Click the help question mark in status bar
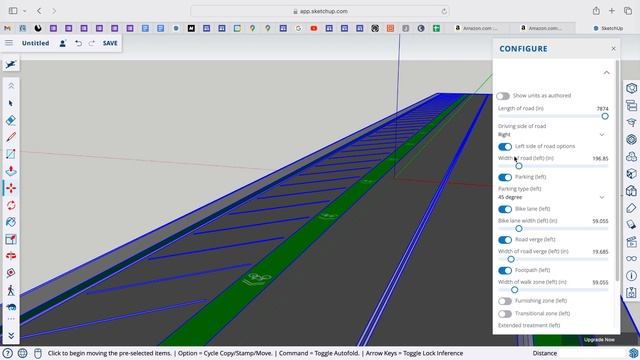Screen dimensions: 640x360 (x=7, y=353)
